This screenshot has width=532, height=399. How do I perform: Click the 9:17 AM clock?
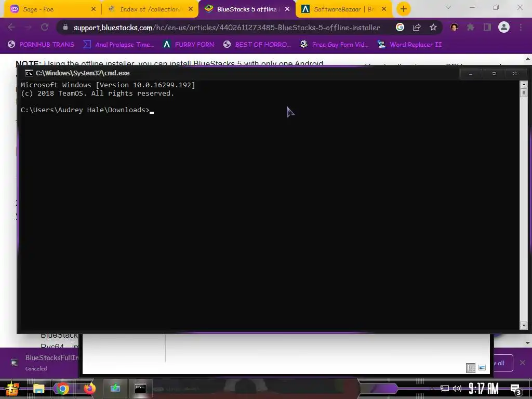(x=484, y=389)
